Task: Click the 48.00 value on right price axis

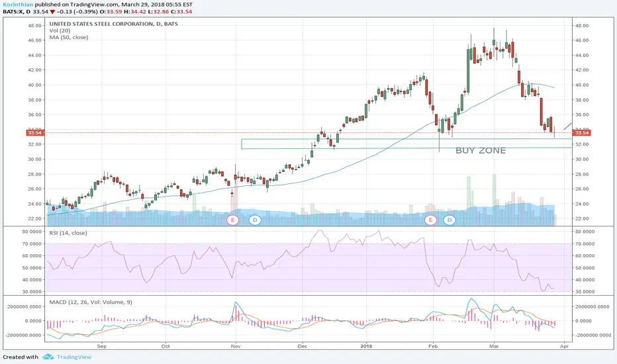Action: [582, 26]
